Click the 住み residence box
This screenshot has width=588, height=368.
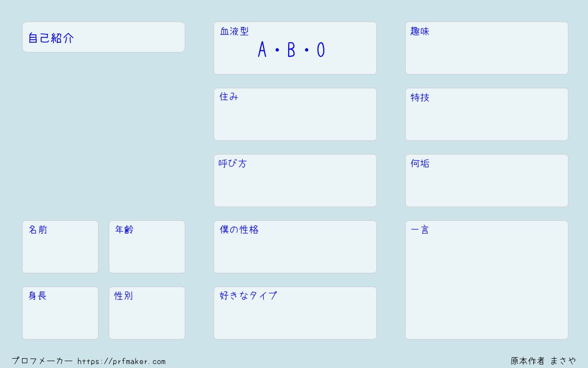295,114
